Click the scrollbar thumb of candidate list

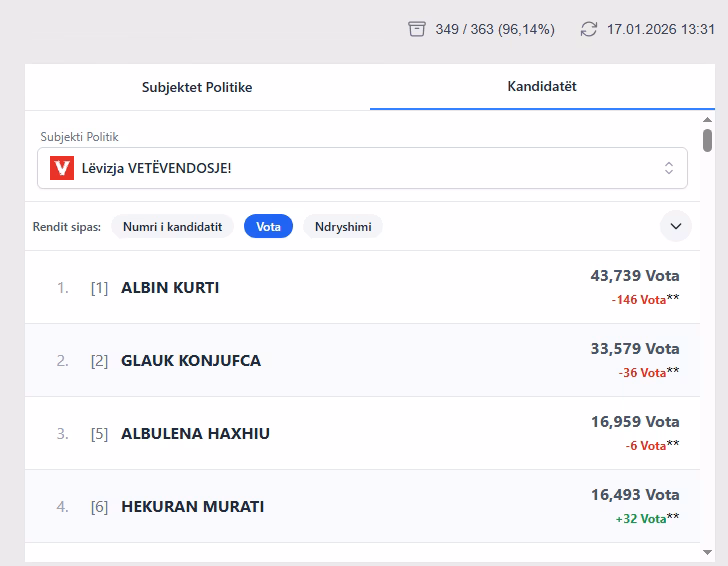[x=707, y=140]
